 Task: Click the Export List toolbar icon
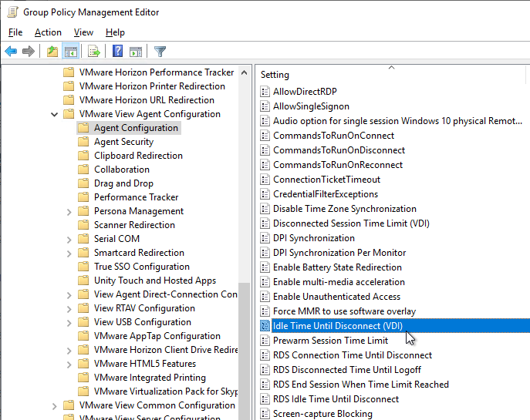(x=94, y=52)
